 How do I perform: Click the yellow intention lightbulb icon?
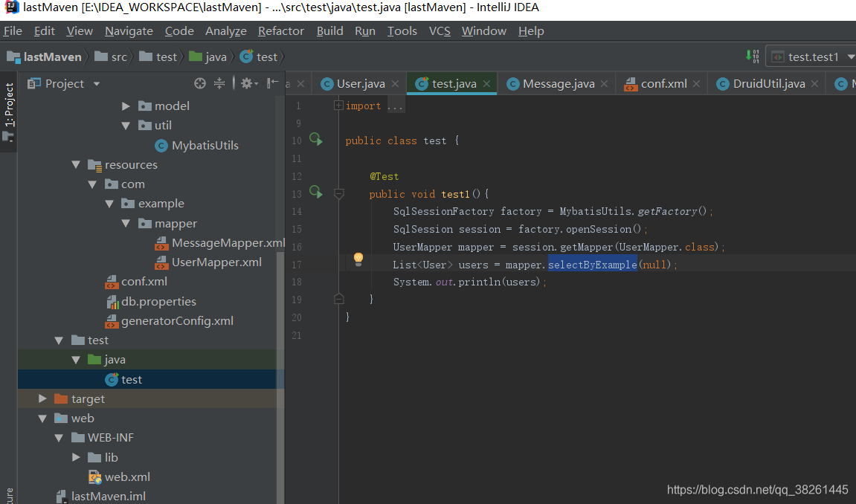click(358, 259)
